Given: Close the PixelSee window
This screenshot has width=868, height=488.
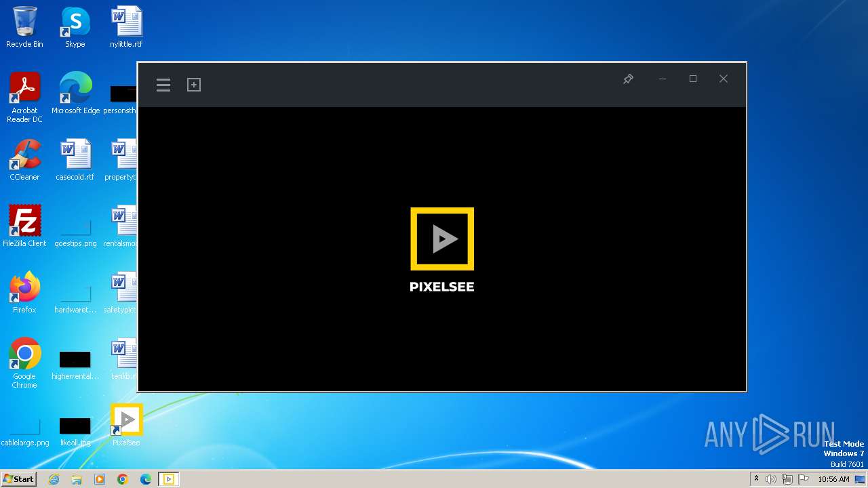Looking at the screenshot, I should 724,79.
